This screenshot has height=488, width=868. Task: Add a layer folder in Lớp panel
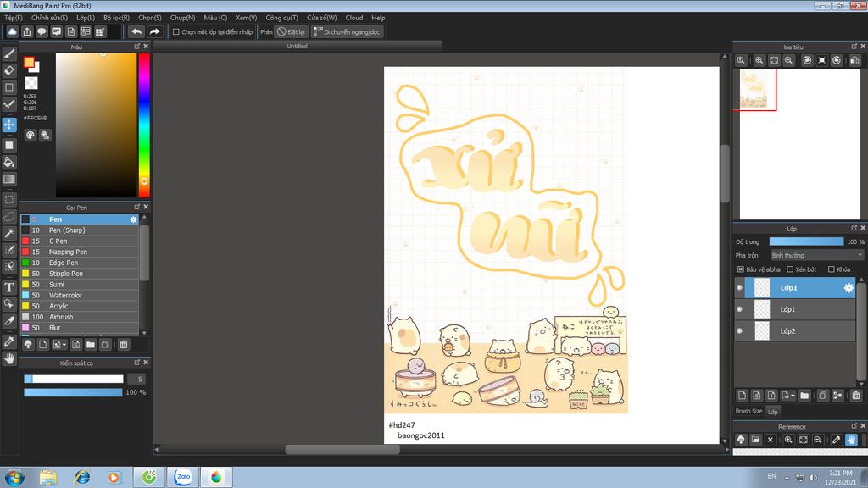[x=804, y=395]
